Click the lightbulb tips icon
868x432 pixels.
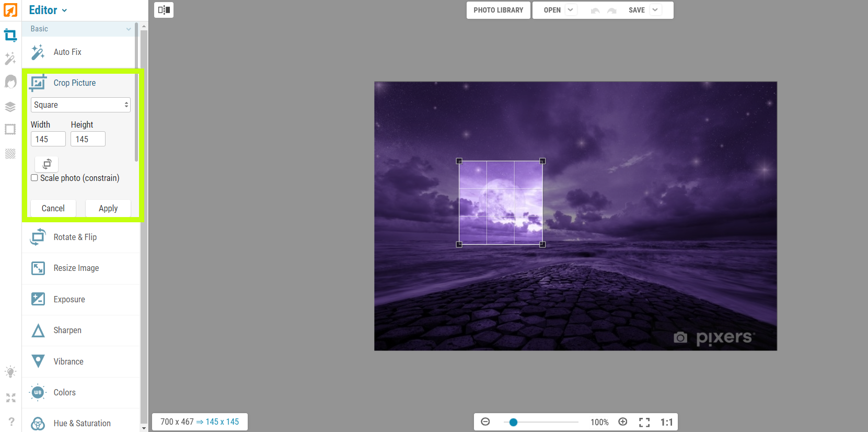click(x=10, y=372)
